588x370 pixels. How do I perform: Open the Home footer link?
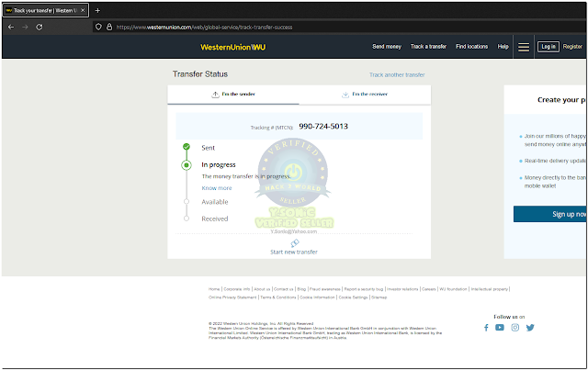point(214,289)
